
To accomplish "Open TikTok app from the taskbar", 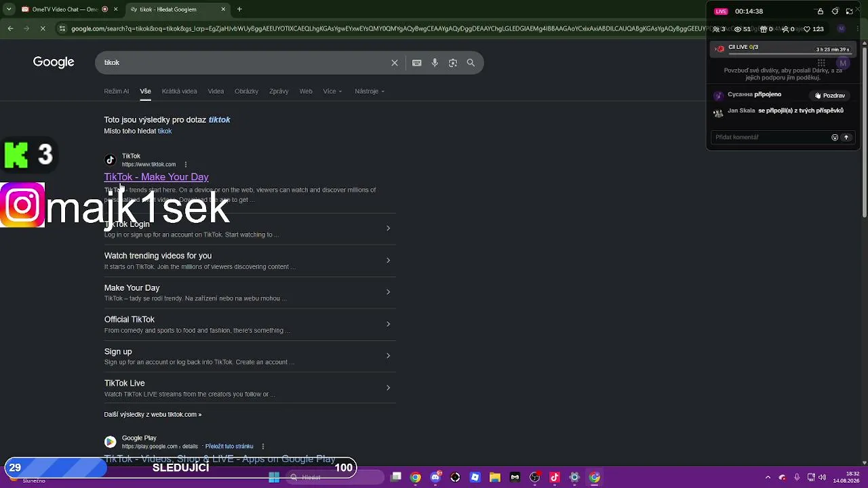I will [x=554, y=478].
